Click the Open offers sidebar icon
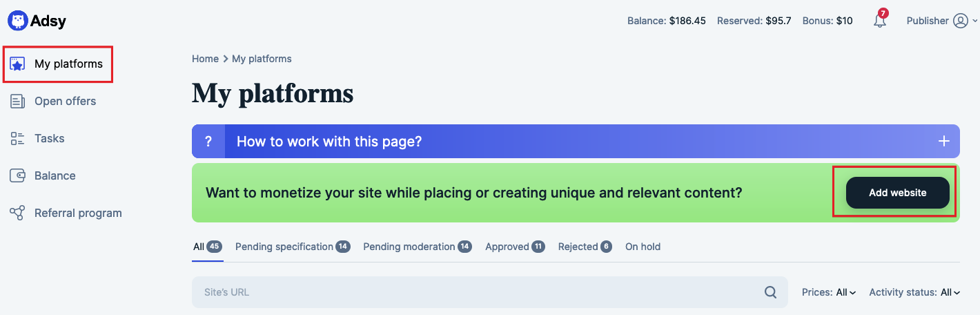 pyautogui.click(x=18, y=102)
